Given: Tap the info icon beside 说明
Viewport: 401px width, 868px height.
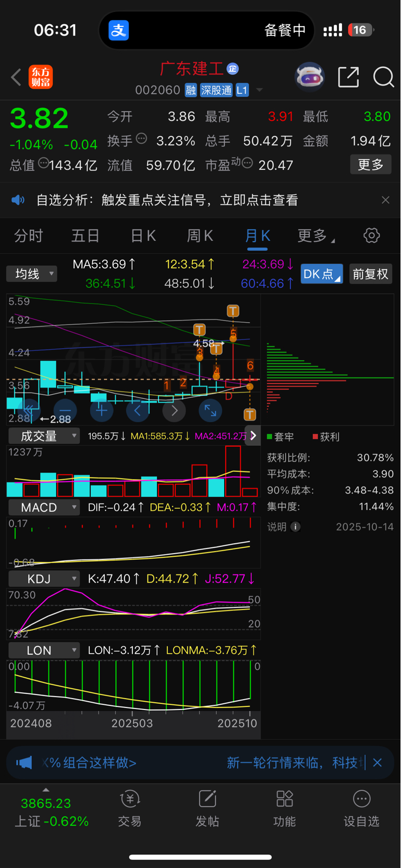Looking at the screenshot, I should point(295,527).
